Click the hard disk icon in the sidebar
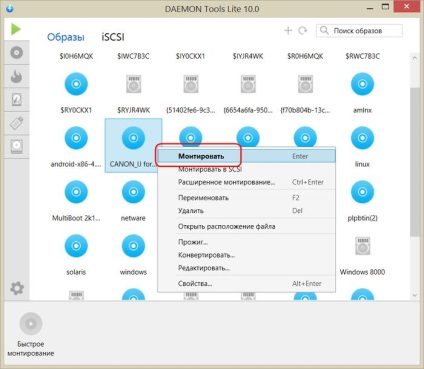Viewport: 424px width, 369px height. pos(16,146)
